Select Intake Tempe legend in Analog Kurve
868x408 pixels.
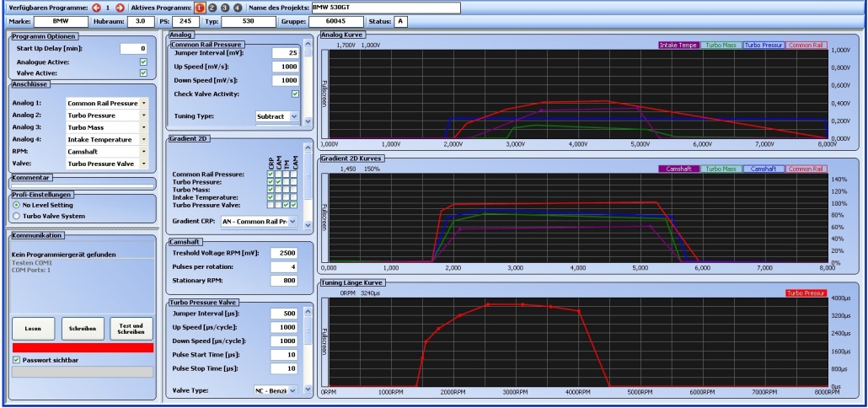[x=678, y=45]
